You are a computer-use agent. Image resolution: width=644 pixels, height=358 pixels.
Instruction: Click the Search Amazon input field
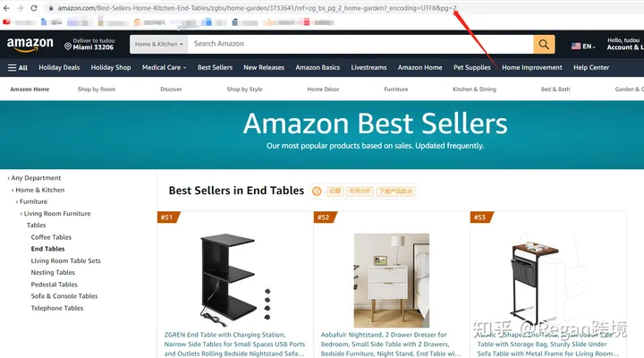pyautogui.click(x=360, y=44)
